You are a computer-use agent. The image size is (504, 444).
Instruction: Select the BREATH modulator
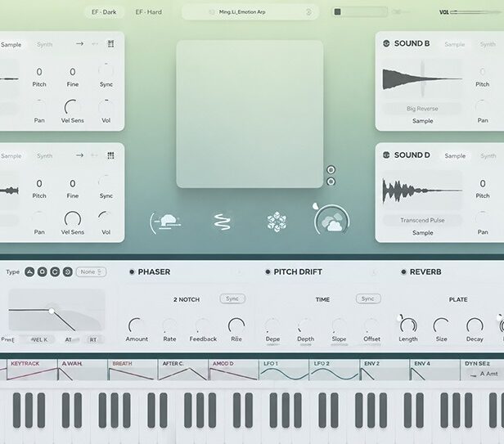(133, 370)
